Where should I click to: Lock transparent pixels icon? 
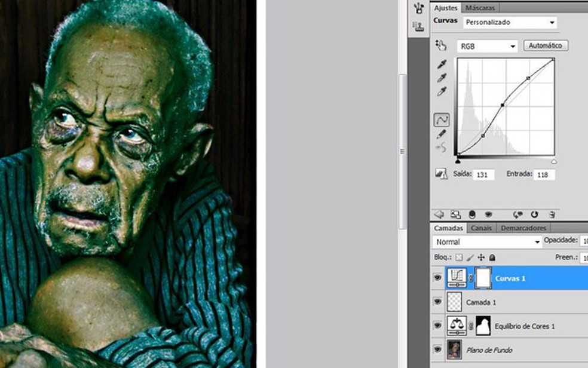(x=459, y=257)
